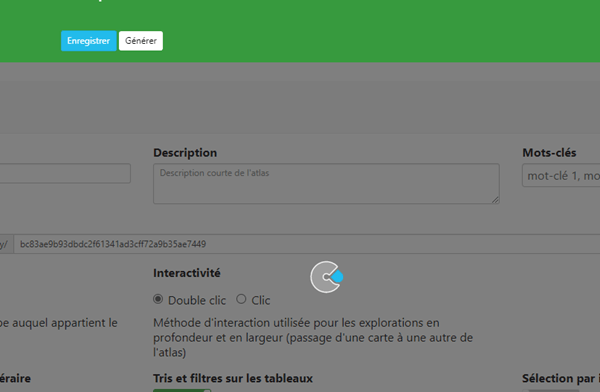Focus the Description text area
The width and height of the screenshot is (600, 392).
pyautogui.click(x=326, y=184)
